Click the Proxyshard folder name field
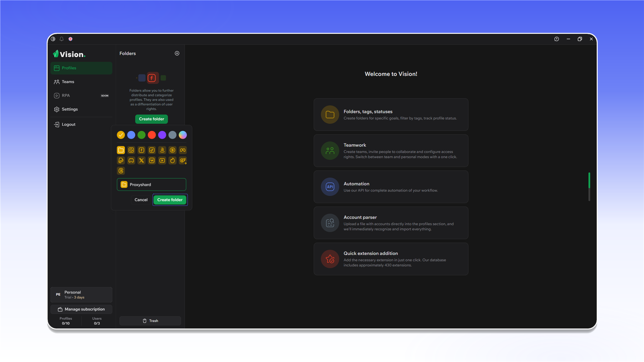The image size is (644, 362). (x=152, y=185)
